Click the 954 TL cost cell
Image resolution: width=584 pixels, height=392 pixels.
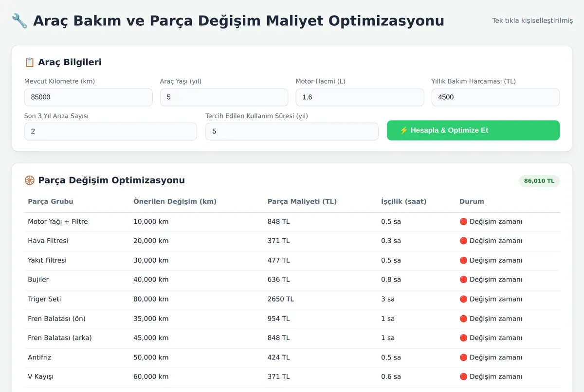pyautogui.click(x=279, y=319)
